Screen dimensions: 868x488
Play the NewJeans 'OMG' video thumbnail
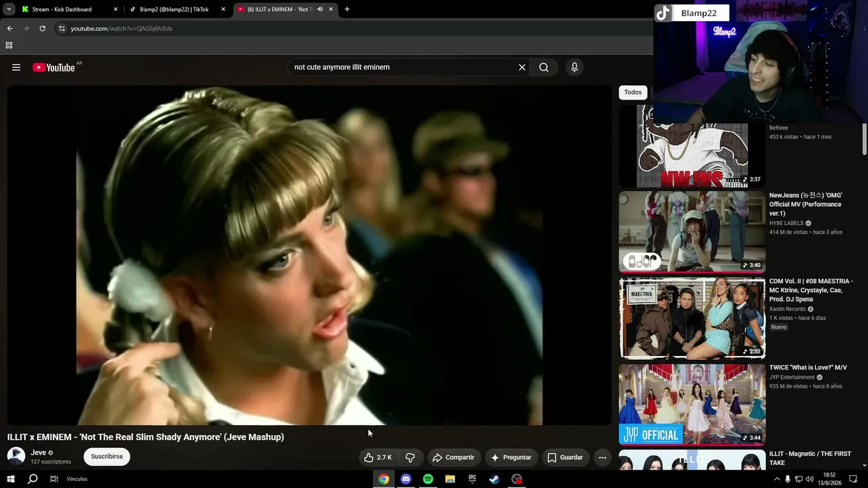(x=692, y=232)
